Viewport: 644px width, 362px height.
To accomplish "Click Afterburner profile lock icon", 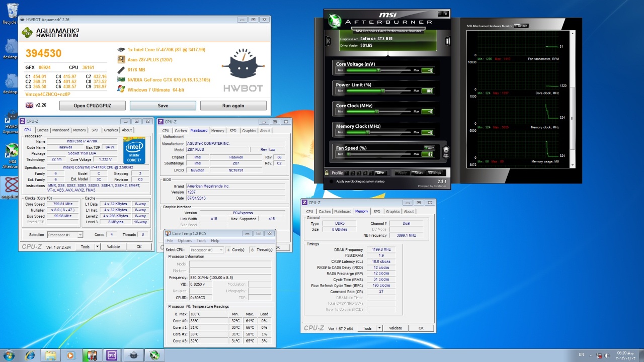I will tap(327, 172).
